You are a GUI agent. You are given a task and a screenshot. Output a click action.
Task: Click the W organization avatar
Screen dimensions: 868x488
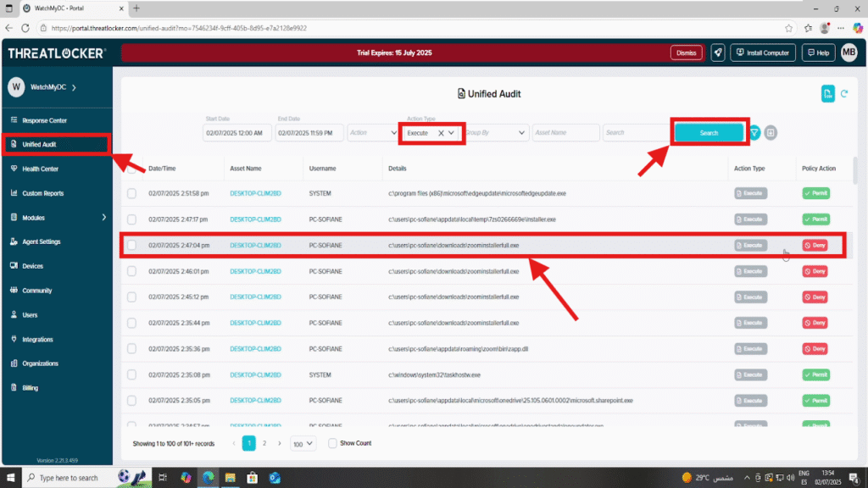16,87
